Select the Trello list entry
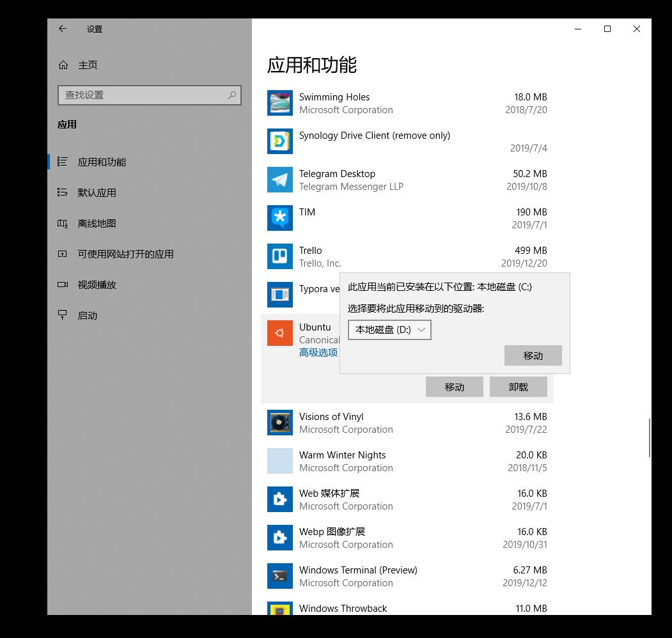 click(407, 256)
